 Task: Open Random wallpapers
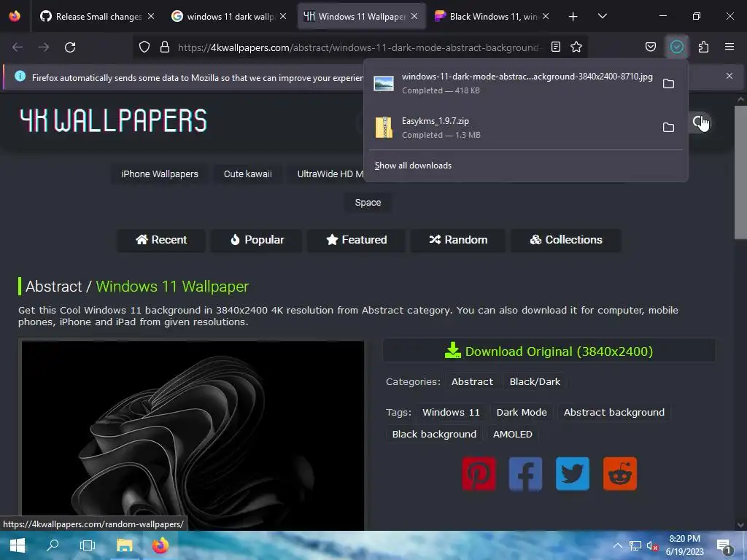coord(458,239)
